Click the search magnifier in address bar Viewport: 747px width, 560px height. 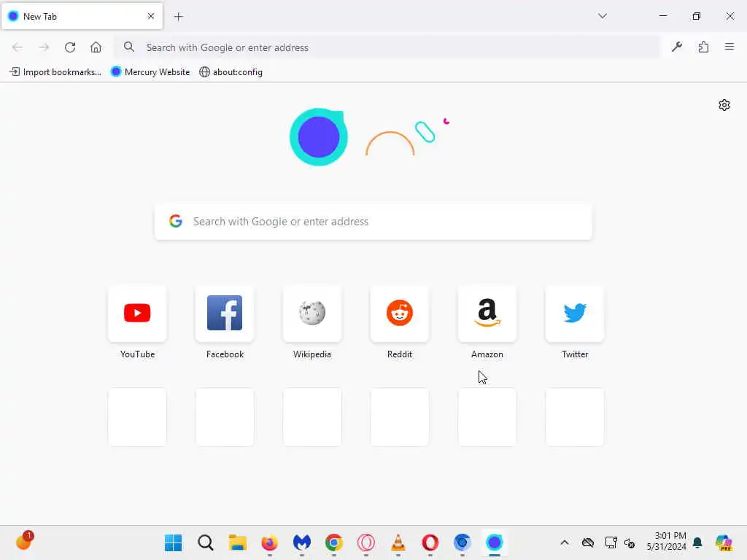click(x=128, y=47)
